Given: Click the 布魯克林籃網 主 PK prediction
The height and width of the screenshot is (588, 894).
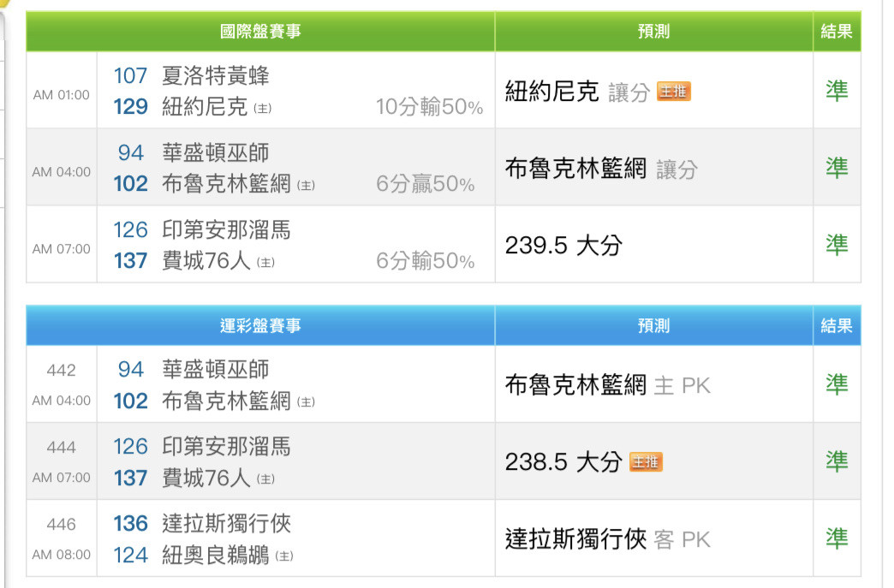Looking at the screenshot, I should (x=608, y=385).
